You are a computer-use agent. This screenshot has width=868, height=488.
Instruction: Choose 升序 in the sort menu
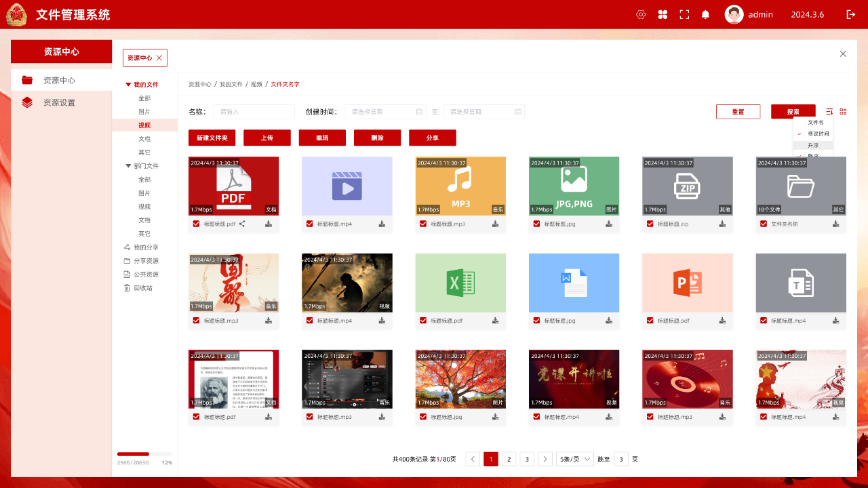(813, 145)
